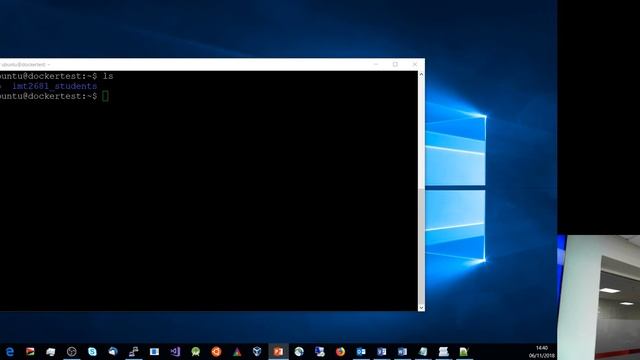This screenshot has height=360, width=640.
Task: Click terminal scrollbar down arrow
Action: coord(421,307)
